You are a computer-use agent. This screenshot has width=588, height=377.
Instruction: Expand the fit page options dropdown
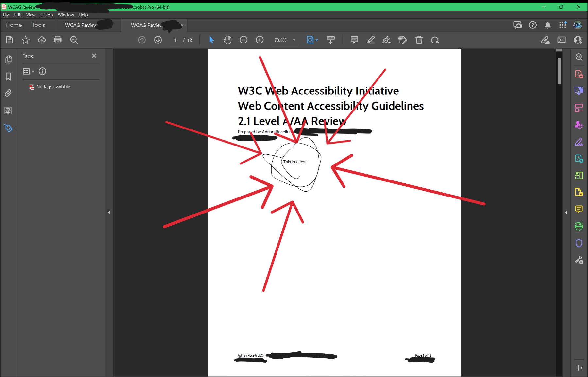pyautogui.click(x=317, y=40)
